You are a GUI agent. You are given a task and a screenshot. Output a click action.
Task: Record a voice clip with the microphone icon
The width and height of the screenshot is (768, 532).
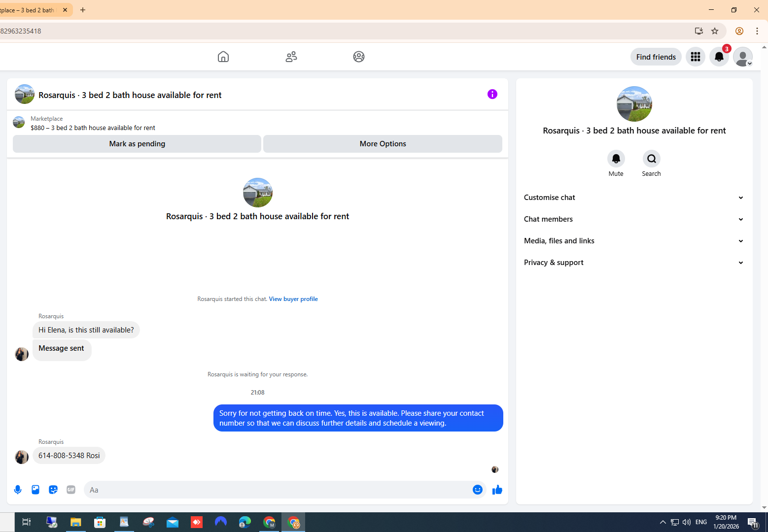click(18, 490)
